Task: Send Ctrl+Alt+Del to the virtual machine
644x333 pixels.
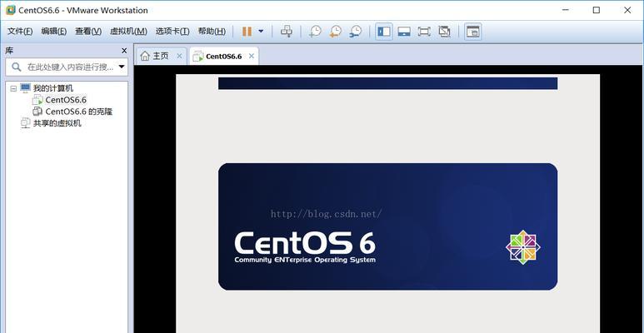Action: (287, 32)
